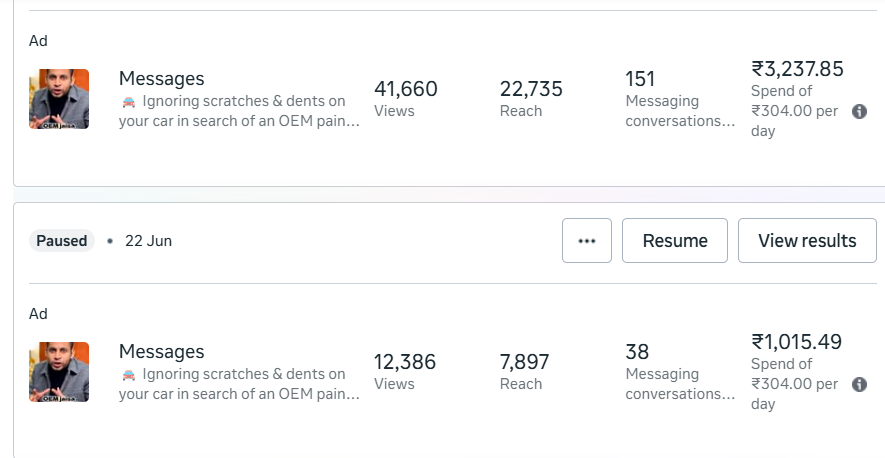Click the ₹1,015.49 spend amount

797,342
